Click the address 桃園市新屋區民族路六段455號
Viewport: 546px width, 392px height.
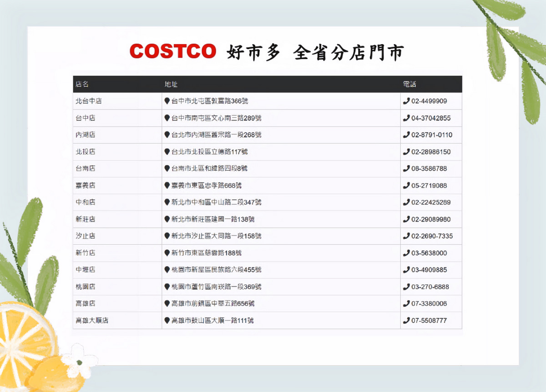tap(217, 270)
